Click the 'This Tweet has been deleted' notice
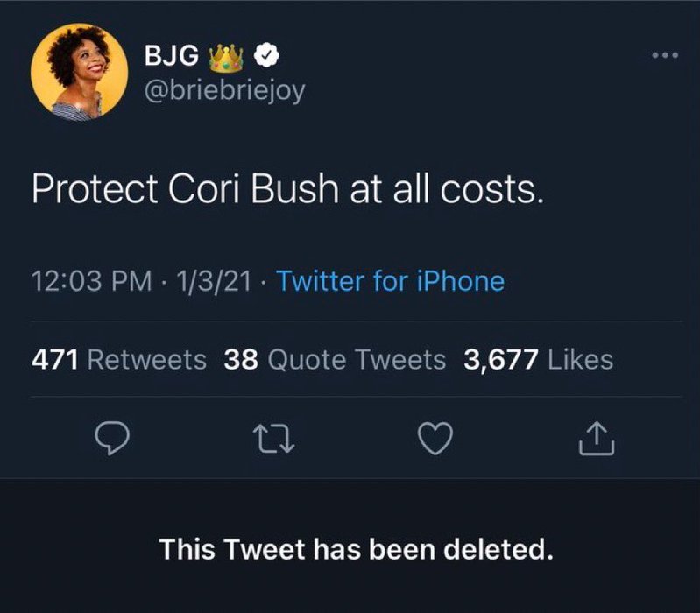The image size is (700, 613). pyautogui.click(x=357, y=549)
